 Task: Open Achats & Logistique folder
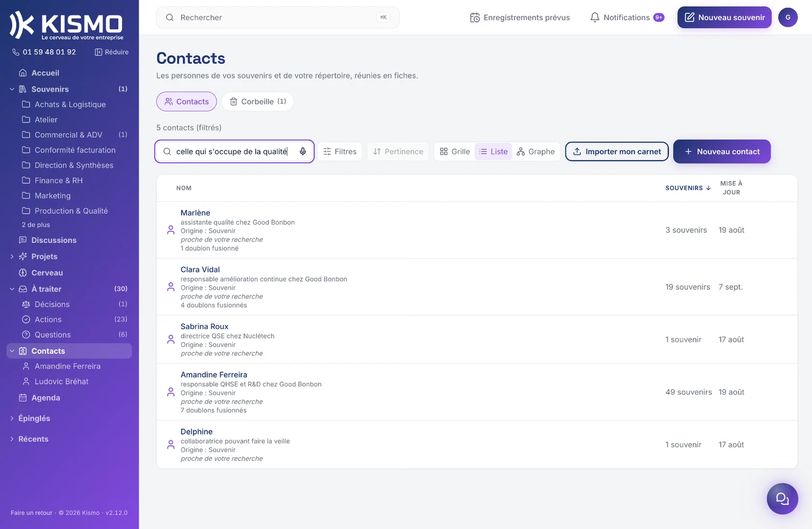tap(69, 105)
